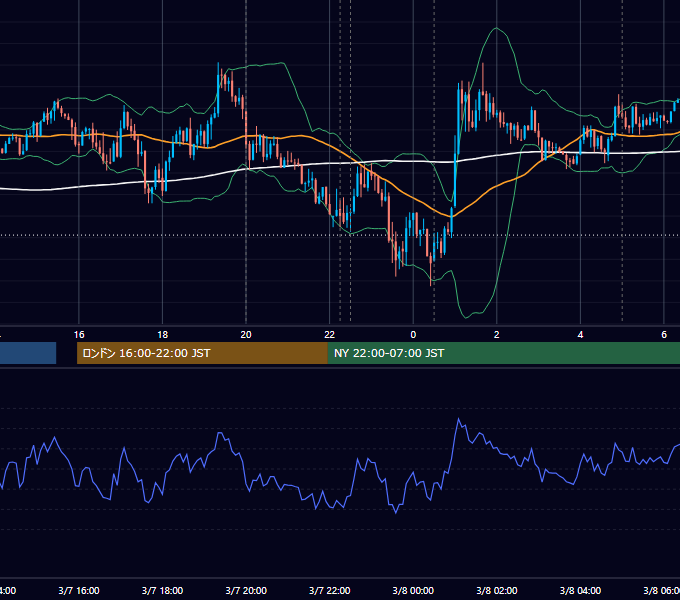Click the 2 hour label on the price chart axis
The height and width of the screenshot is (600, 680).
pos(497,335)
